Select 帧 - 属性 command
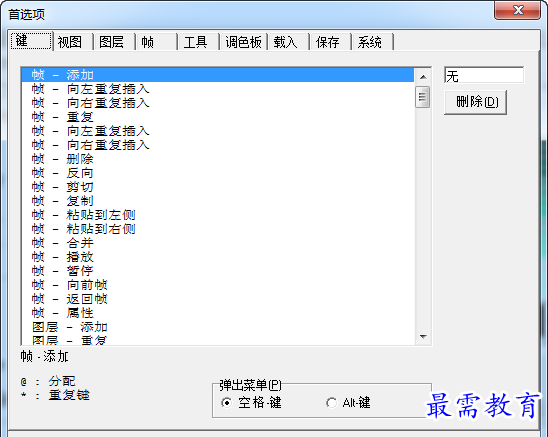The height and width of the screenshot is (437, 548). tap(218, 313)
